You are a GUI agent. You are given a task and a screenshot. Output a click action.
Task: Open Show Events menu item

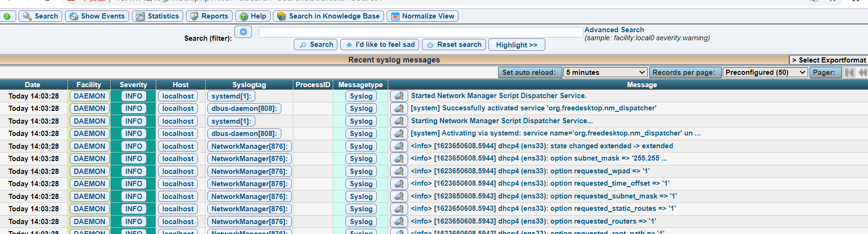click(x=97, y=16)
